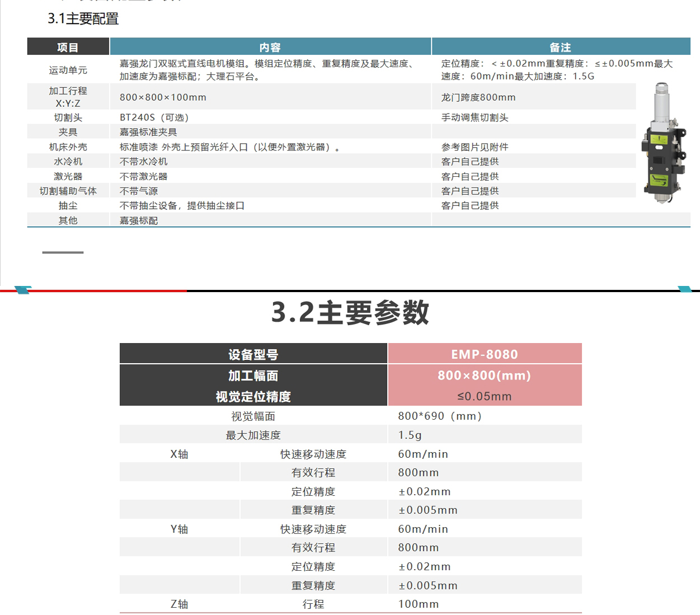Select the 嘉强标准夹具 cell
The height and width of the screenshot is (615, 700).
coord(148,132)
